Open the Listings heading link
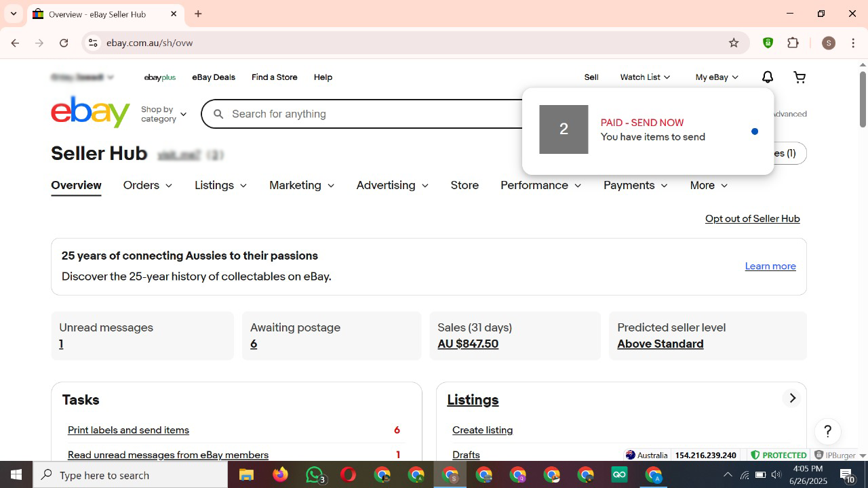 (x=473, y=400)
